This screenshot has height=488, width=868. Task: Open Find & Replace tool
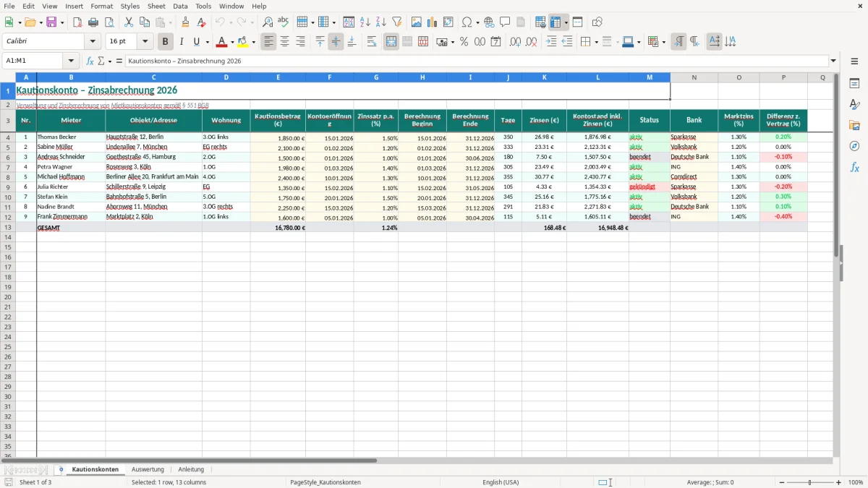pyautogui.click(x=268, y=22)
